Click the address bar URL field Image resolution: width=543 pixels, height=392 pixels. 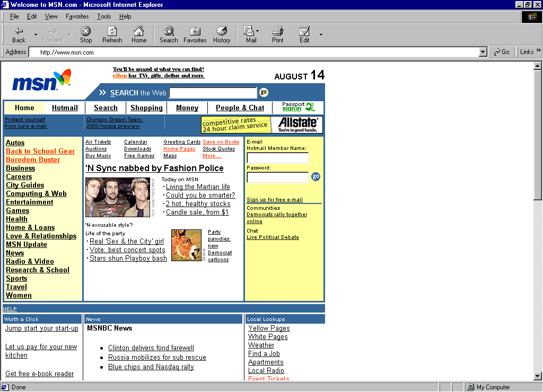[x=254, y=52]
